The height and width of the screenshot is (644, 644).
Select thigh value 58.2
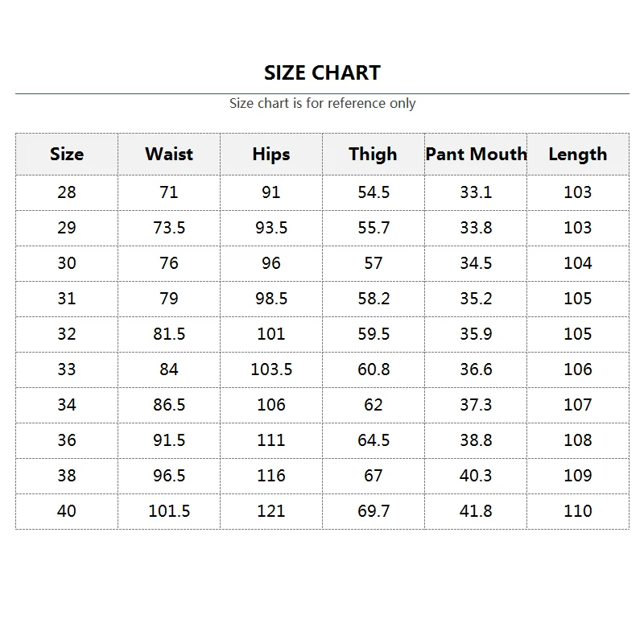pyautogui.click(x=374, y=299)
